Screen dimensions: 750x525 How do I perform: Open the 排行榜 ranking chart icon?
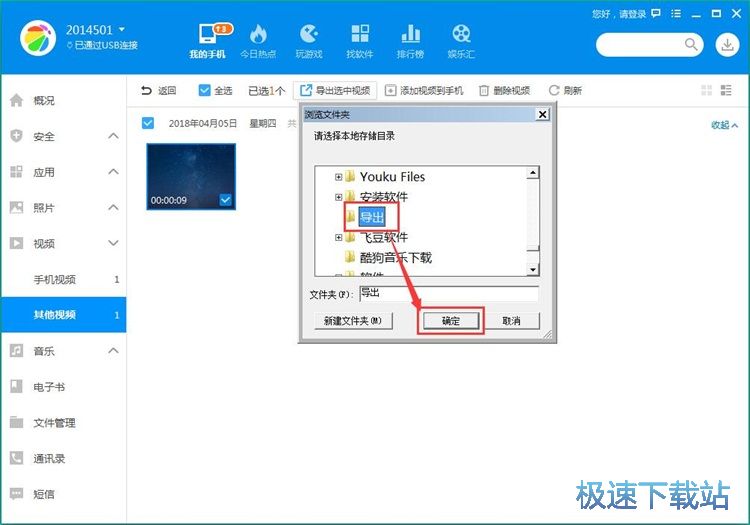410,34
